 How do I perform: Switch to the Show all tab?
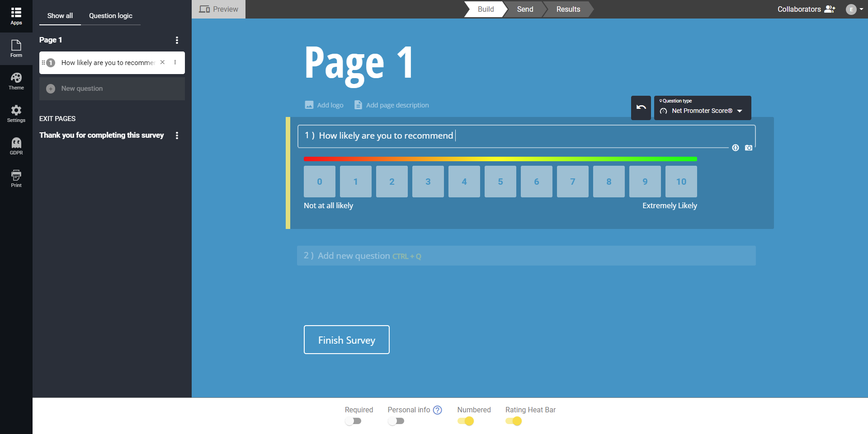pyautogui.click(x=60, y=16)
